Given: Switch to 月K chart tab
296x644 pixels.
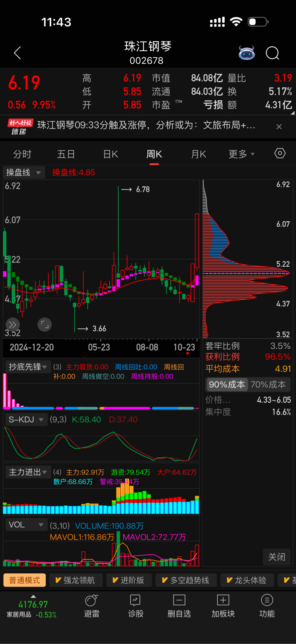Looking at the screenshot, I should [198, 154].
